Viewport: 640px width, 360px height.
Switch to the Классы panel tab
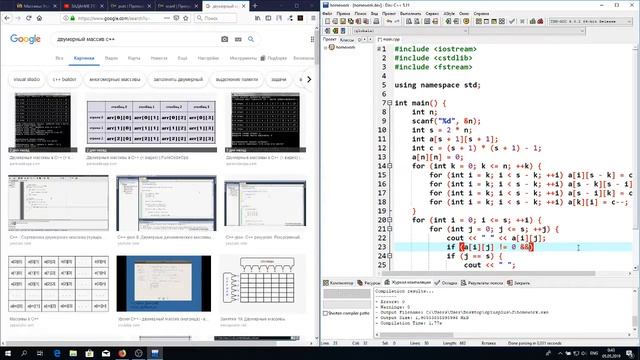pos(347,40)
